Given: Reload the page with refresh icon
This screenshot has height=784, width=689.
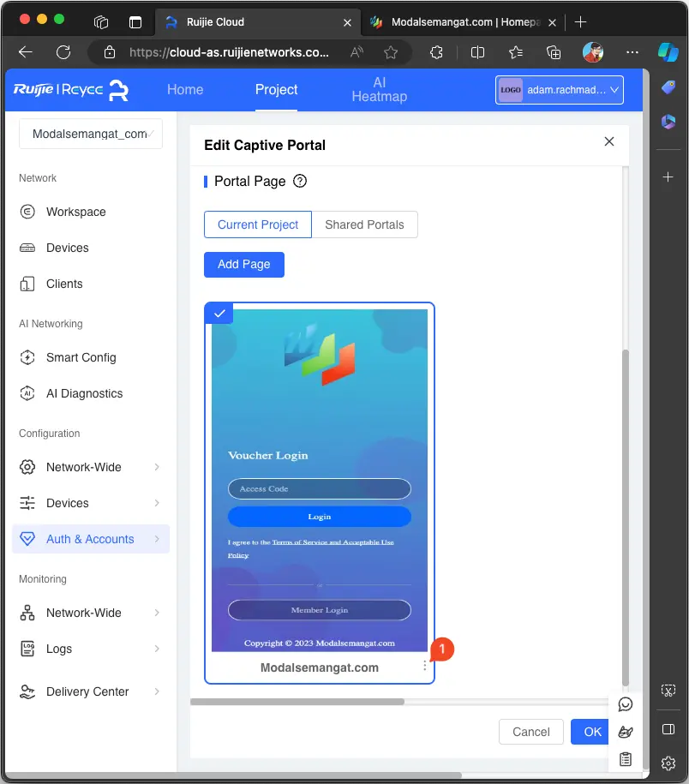Looking at the screenshot, I should 63,52.
